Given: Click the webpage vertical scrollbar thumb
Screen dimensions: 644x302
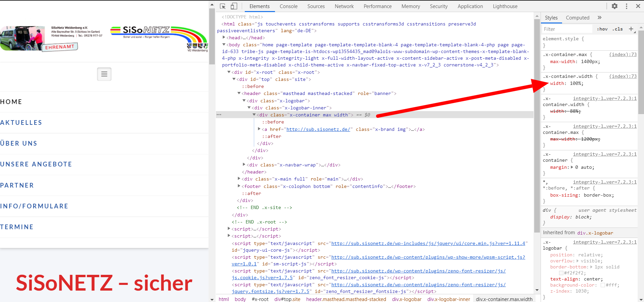Looking at the screenshot, I should [x=212, y=36].
